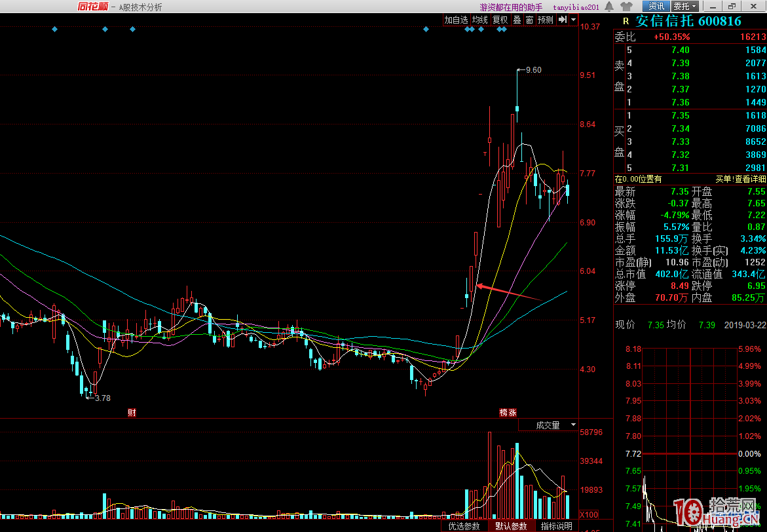The image size is (767, 532).
Task: Open the 委托 order dropdown
Action: pyautogui.click(x=684, y=7)
